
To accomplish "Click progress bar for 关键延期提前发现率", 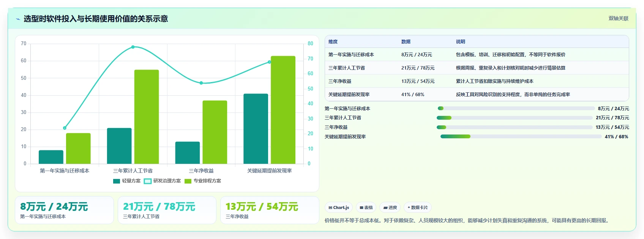I will [521, 136].
